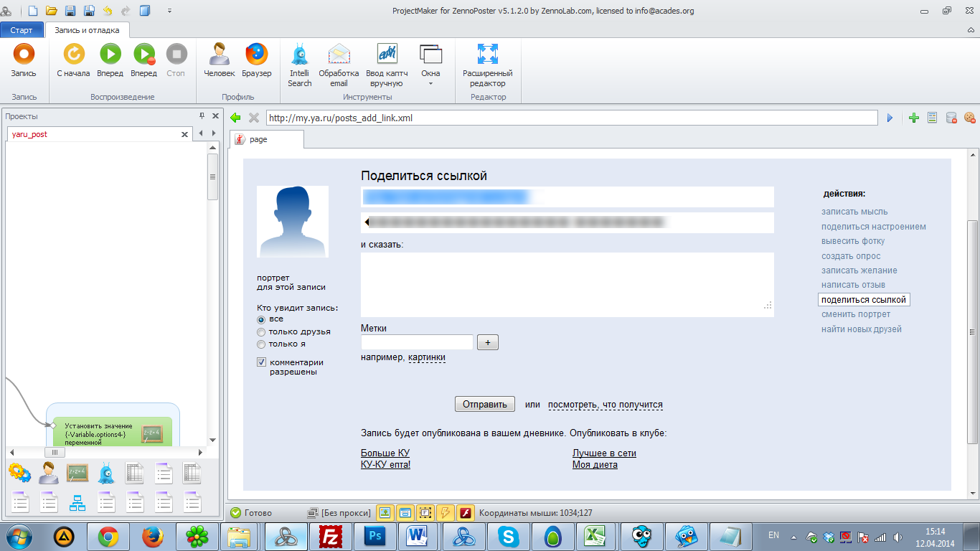Open Ввод каптч вручную tool

click(387, 65)
